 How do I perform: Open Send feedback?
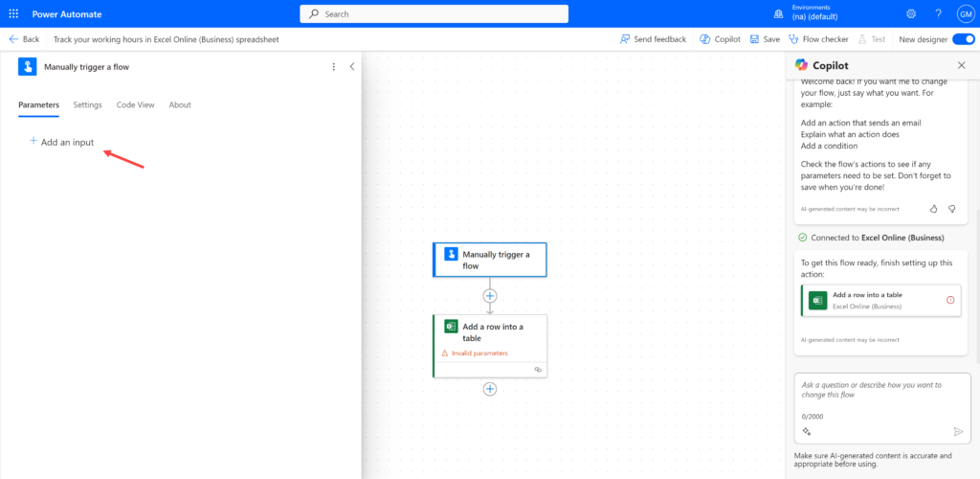(653, 38)
